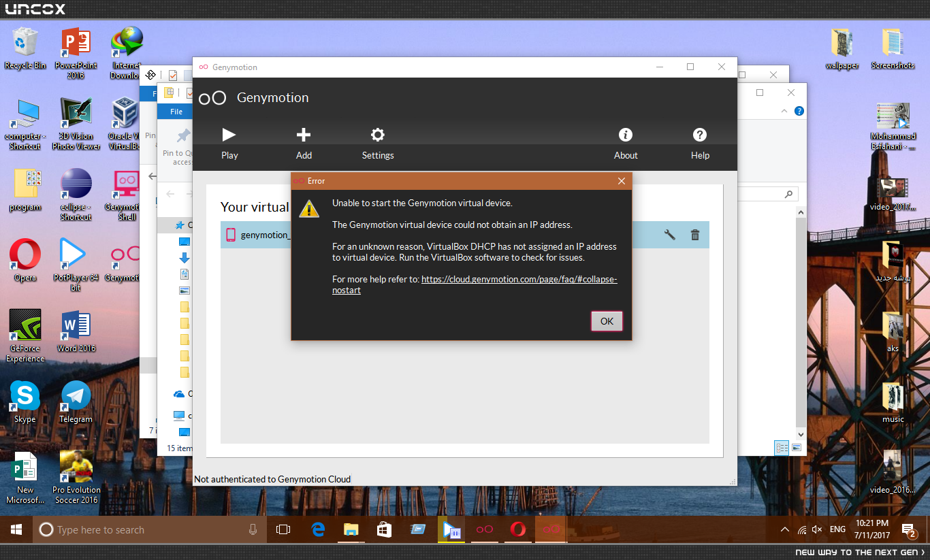930x560 pixels.
Task: Select the genymotion virtual device phone icon
Action: [x=230, y=235]
